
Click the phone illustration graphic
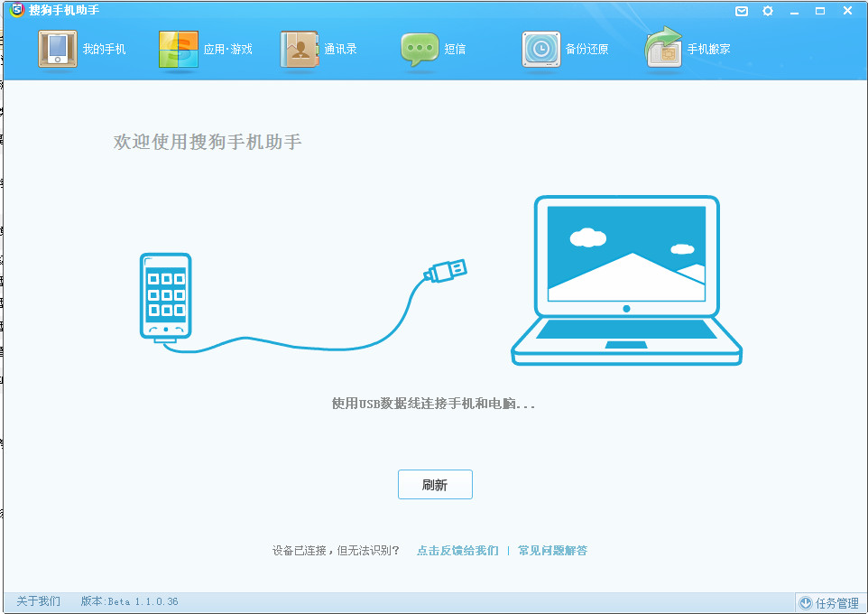(x=165, y=298)
